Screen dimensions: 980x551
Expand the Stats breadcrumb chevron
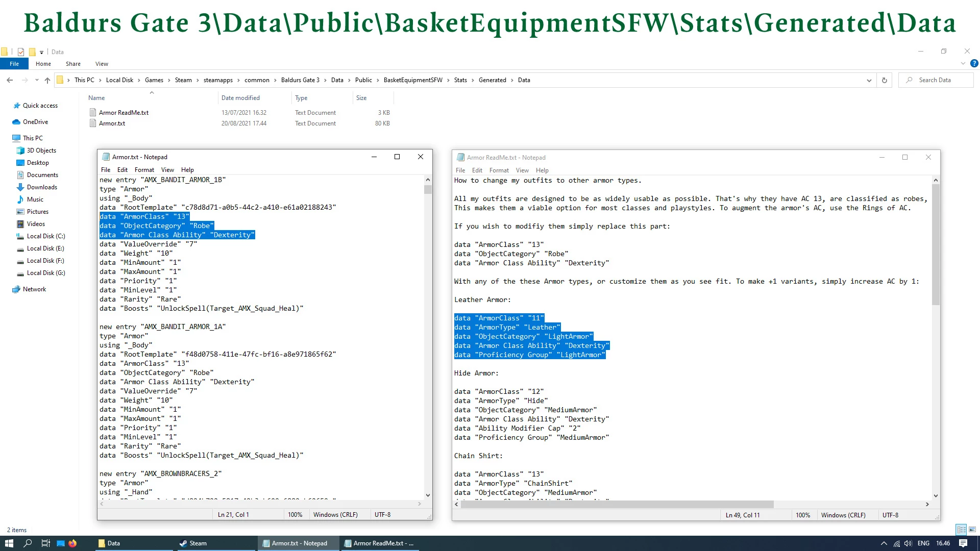pyautogui.click(x=473, y=80)
